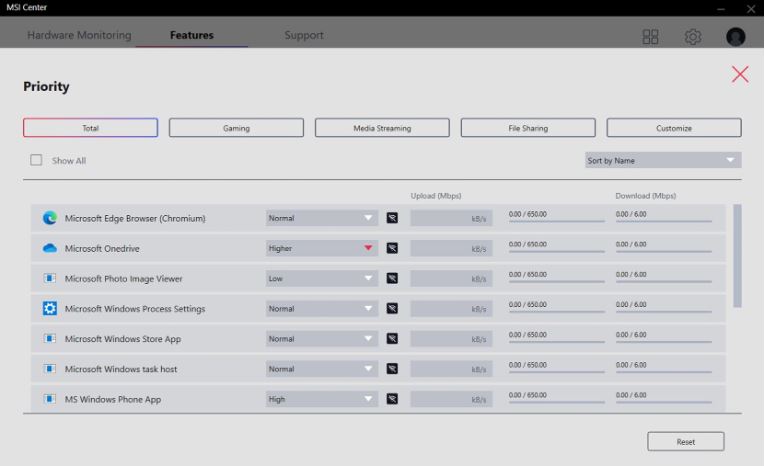Open the Sort by Name dropdown

pos(663,160)
